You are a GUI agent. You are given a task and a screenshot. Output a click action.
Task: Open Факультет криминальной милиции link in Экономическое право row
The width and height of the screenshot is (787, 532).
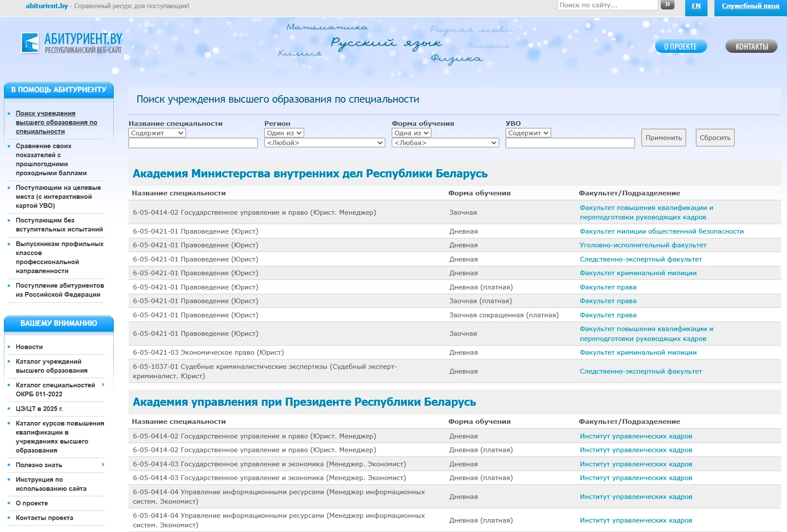tap(638, 353)
